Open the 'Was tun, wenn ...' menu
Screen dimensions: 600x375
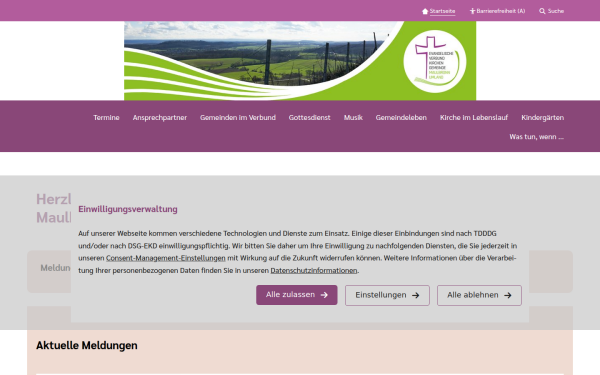pyautogui.click(x=536, y=137)
